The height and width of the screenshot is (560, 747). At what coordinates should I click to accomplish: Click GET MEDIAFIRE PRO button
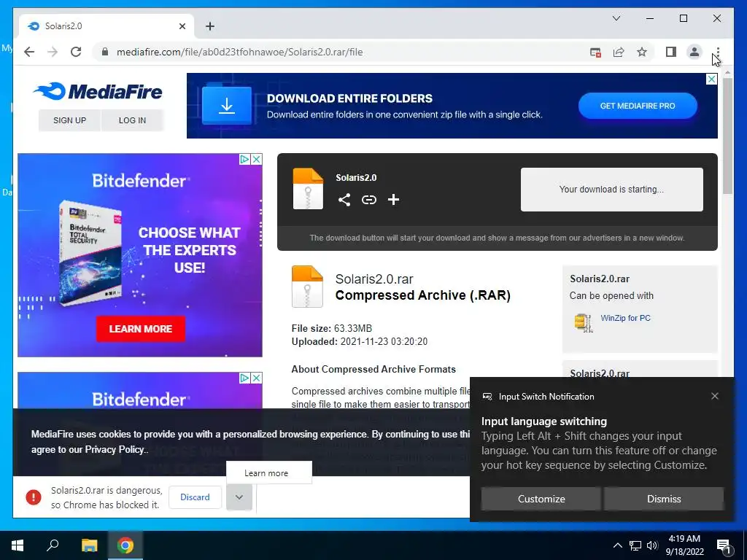click(x=638, y=106)
